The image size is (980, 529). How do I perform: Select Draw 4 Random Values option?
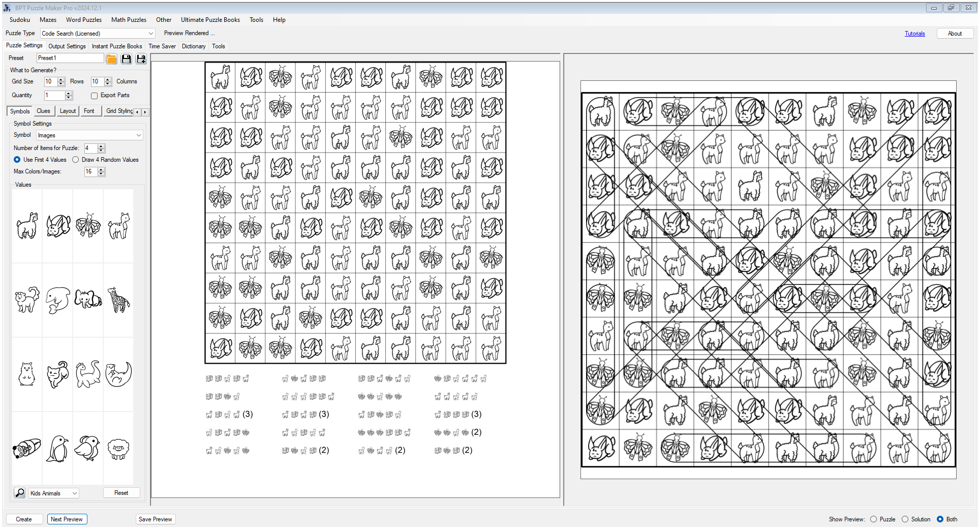(76, 160)
